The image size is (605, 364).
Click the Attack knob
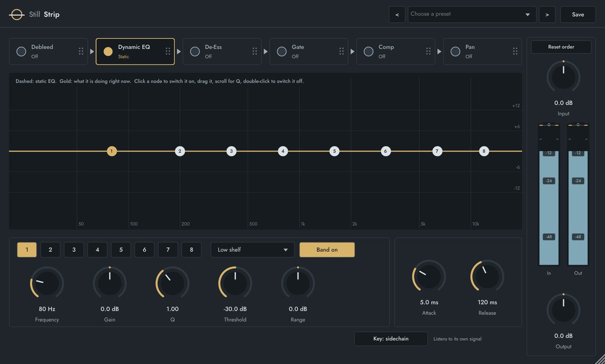429,277
